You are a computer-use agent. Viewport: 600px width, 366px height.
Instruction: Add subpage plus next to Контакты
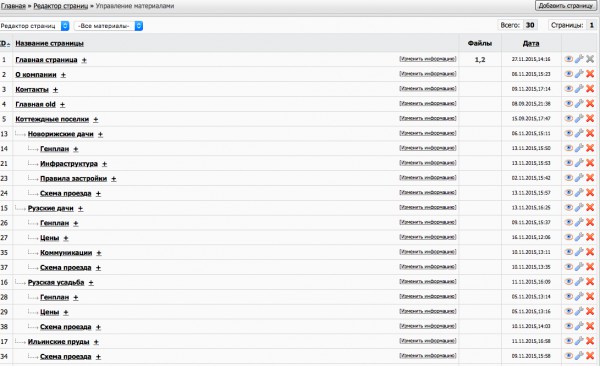tap(55, 90)
